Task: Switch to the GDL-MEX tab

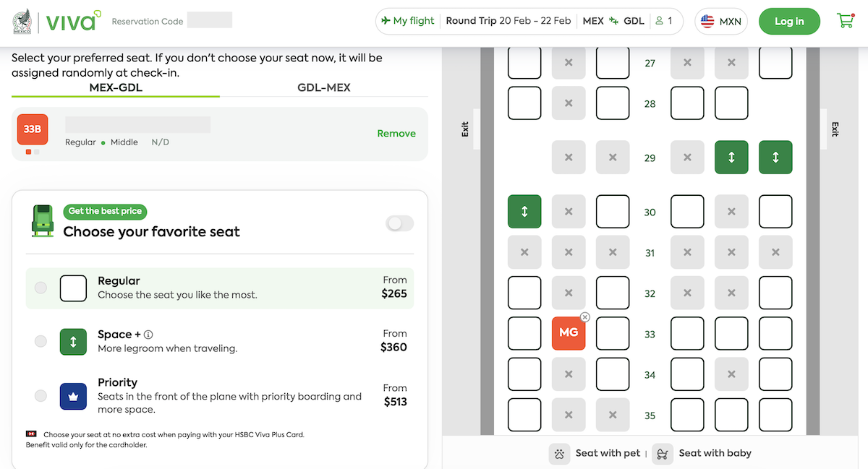Action: (x=323, y=87)
